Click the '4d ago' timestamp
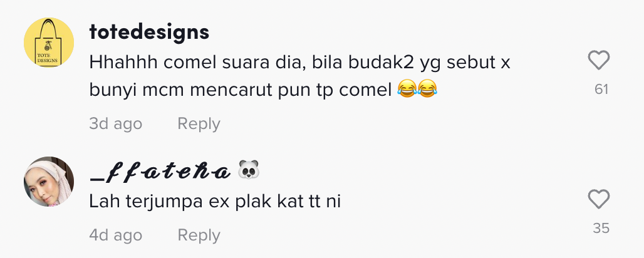 point(116,235)
